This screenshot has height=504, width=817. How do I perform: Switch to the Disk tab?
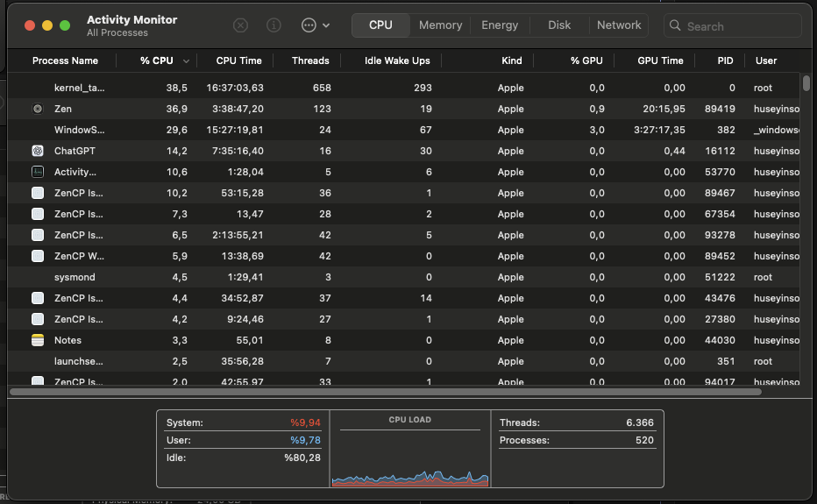[559, 25]
